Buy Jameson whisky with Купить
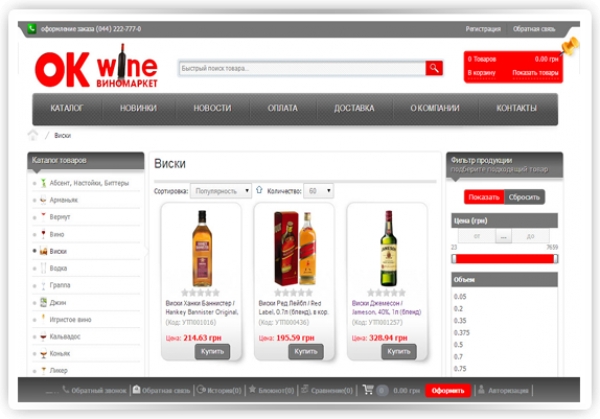The width and height of the screenshot is (600, 419). click(399, 351)
